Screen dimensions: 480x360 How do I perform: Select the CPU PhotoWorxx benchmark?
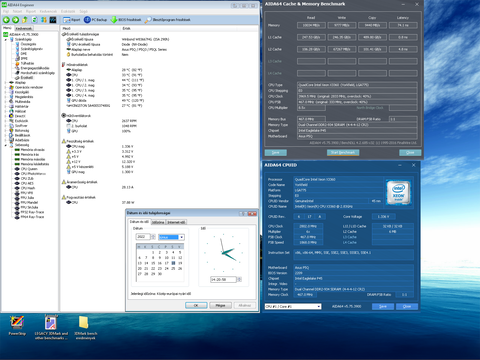[x=33, y=174]
